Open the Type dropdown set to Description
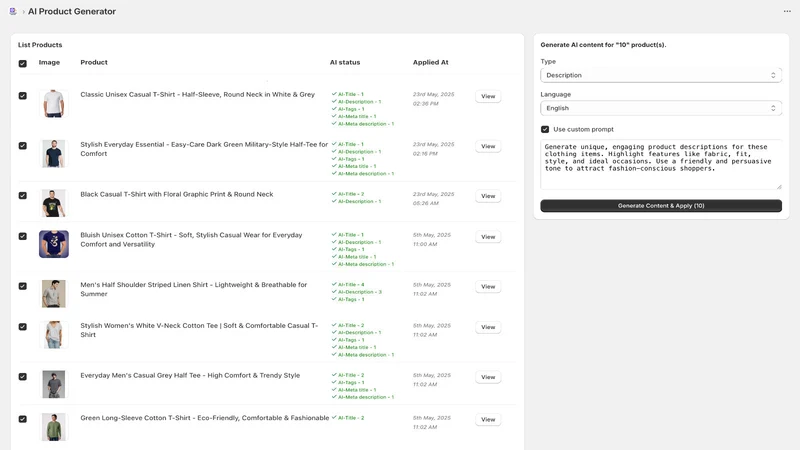This screenshot has width=800, height=450. (x=661, y=75)
